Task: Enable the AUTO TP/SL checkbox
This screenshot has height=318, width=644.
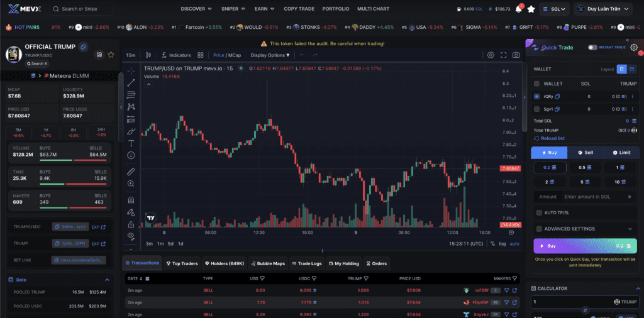Action: [x=539, y=212]
